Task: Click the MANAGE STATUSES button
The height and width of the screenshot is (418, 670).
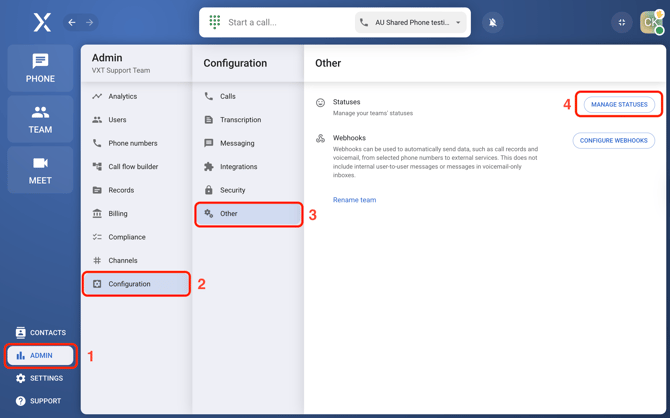Action: tap(619, 104)
